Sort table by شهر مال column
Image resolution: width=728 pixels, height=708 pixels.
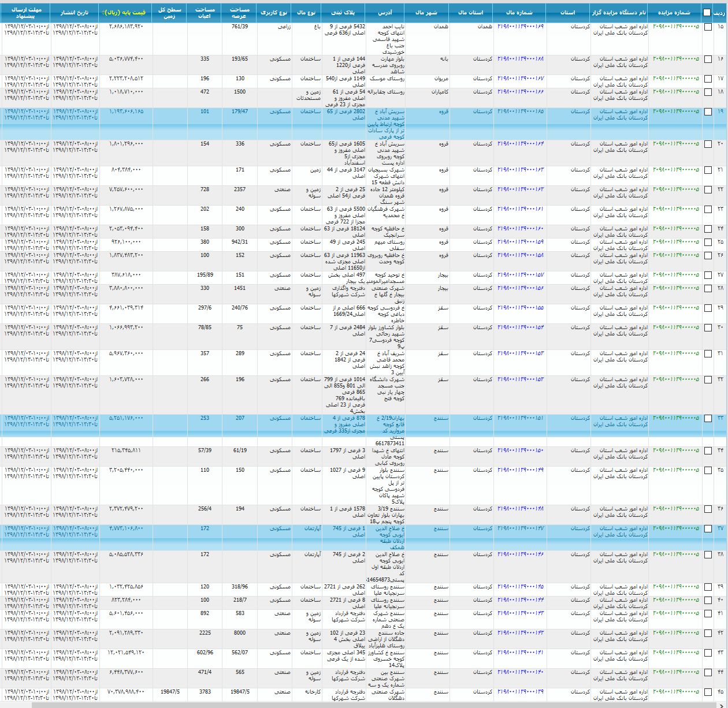[426, 12]
